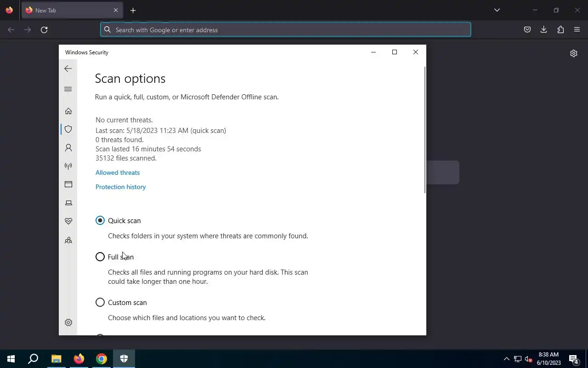Viewport: 588px width, 368px height.
Task: Open the Protection history link
Action: [x=121, y=187]
